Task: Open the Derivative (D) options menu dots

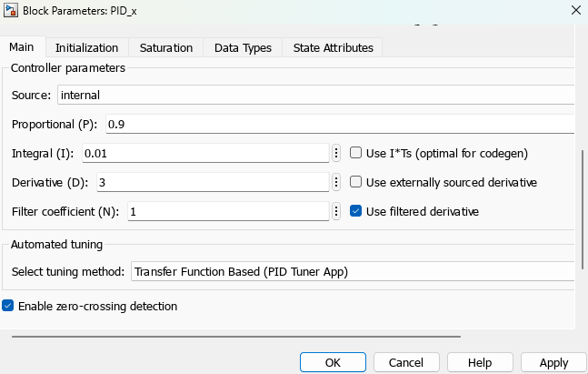Action: (336, 183)
